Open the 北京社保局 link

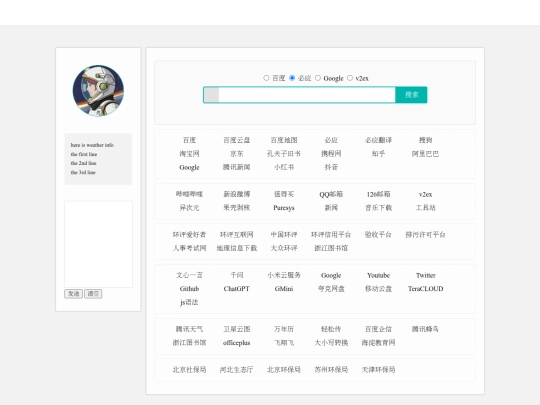click(x=189, y=370)
